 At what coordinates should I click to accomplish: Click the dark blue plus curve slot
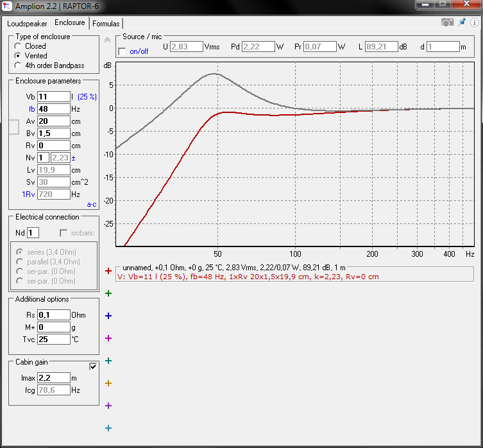(108, 316)
